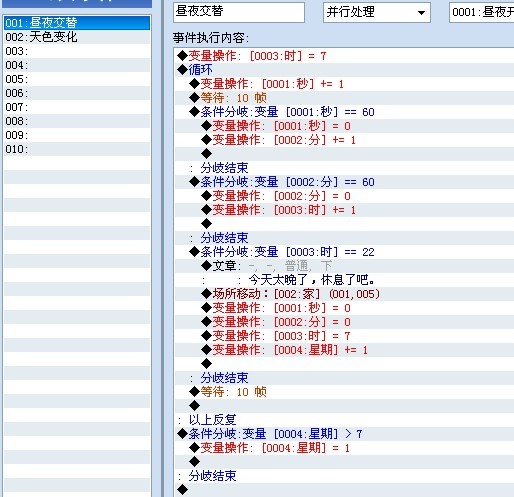Select the command line [0004:星期] = 1
The height and width of the screenshot is (497, 514).
pyautogui.click(x=344, y=448)
